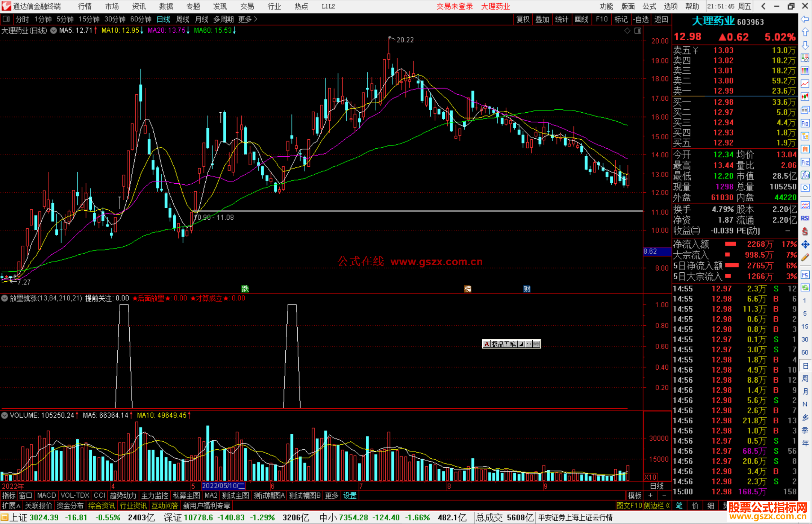Open the candlestick chart sidebar icon
The width and height of the screenshot is (812, 524).
[x=805, y=97]
